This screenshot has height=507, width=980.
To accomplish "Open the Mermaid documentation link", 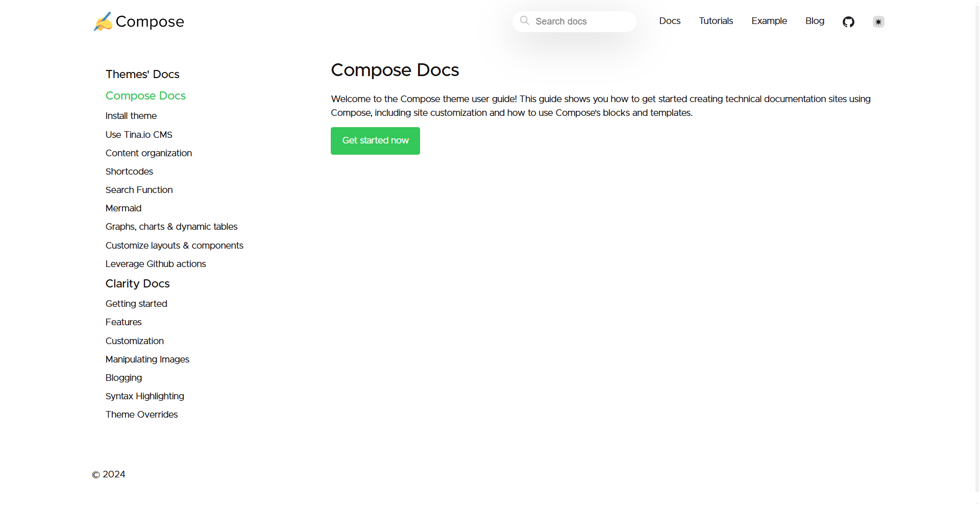I will [x=124, y=208].
